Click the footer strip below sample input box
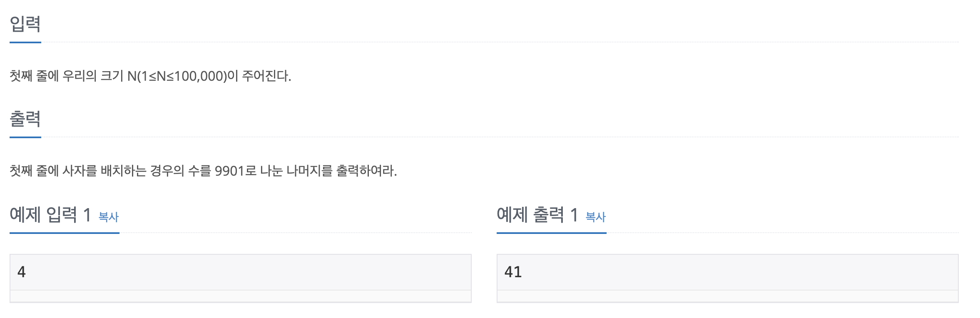980x318 pixels. coord(241,296)
